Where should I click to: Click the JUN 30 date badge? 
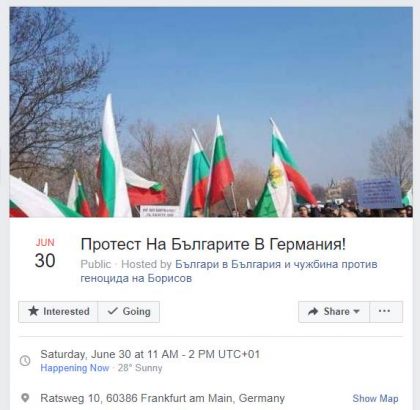(45, 253)
